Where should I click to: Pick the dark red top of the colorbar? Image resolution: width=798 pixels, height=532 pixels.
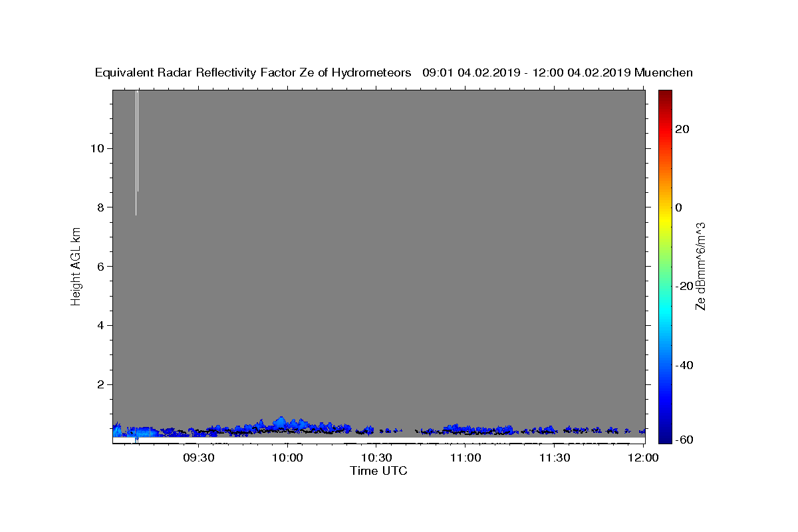[x=665, y=94]
